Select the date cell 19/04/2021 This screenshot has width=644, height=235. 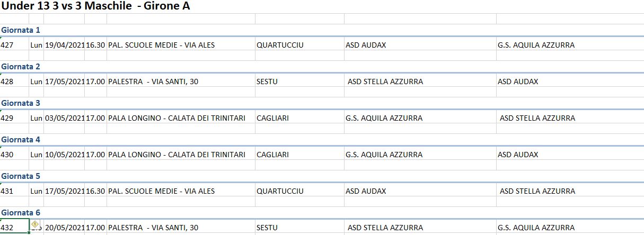tap(65, 45)
